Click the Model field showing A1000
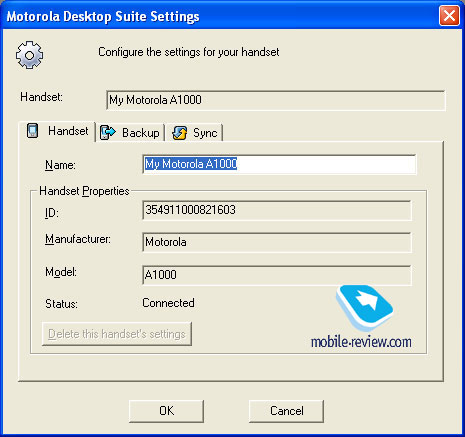This screenshot has width=465, height=437. pos(277,275)
